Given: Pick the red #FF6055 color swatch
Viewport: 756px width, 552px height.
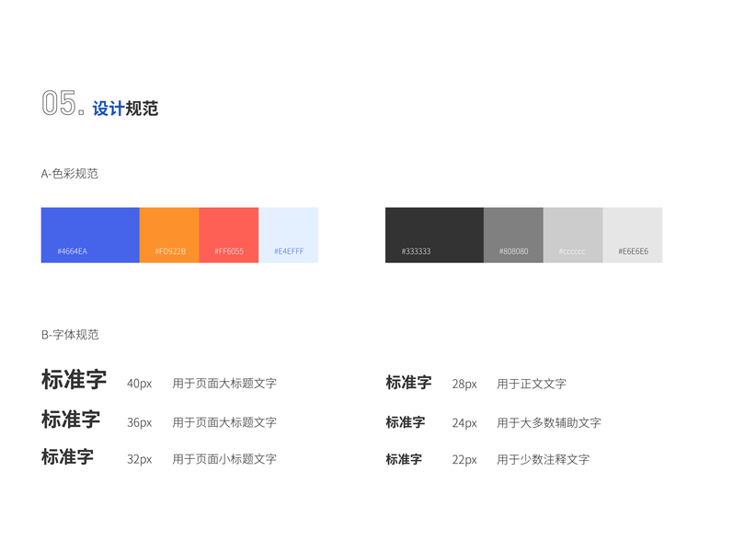Looking at the screenshot, I should 228,235.
